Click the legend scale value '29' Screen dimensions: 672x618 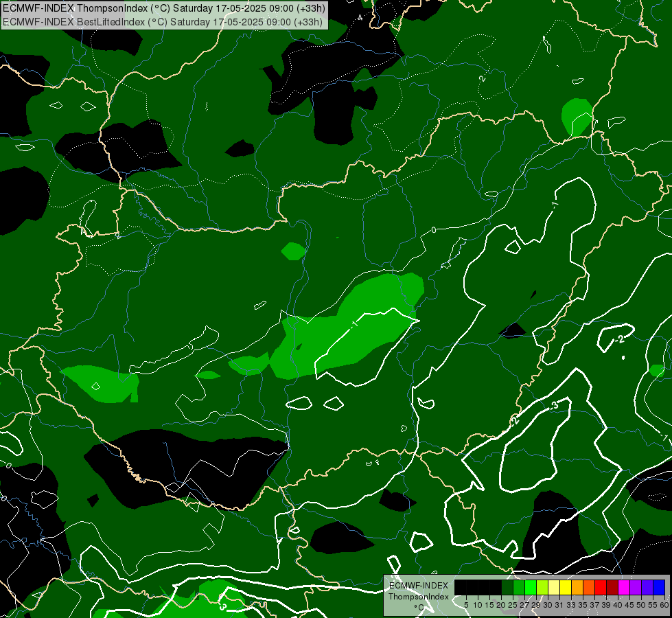click(536, 605)
